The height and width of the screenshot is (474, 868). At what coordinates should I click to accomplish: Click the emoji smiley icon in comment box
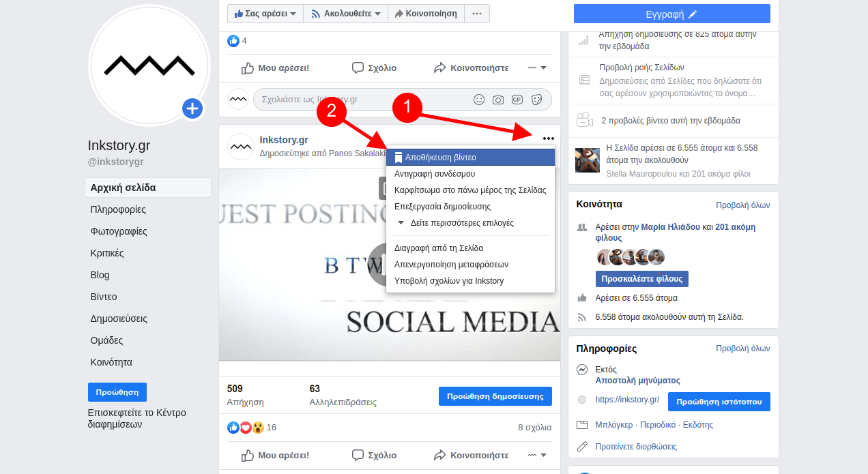click(x=479, y=100)
